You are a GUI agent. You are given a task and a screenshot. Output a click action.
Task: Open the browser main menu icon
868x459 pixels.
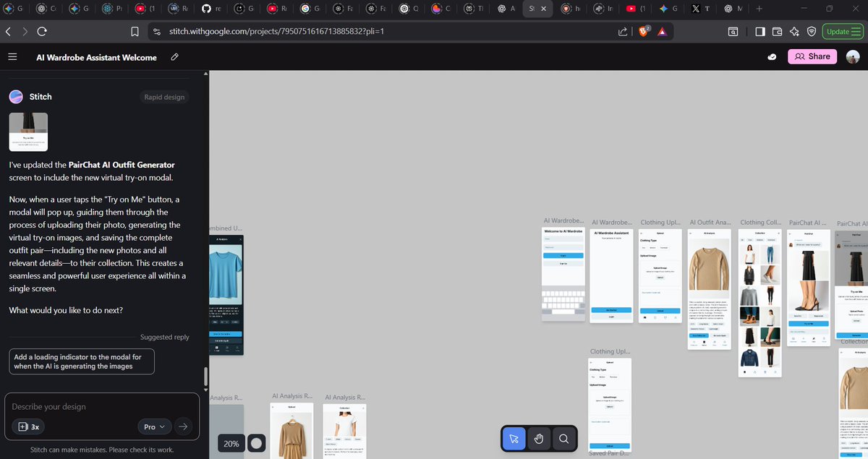856,32
